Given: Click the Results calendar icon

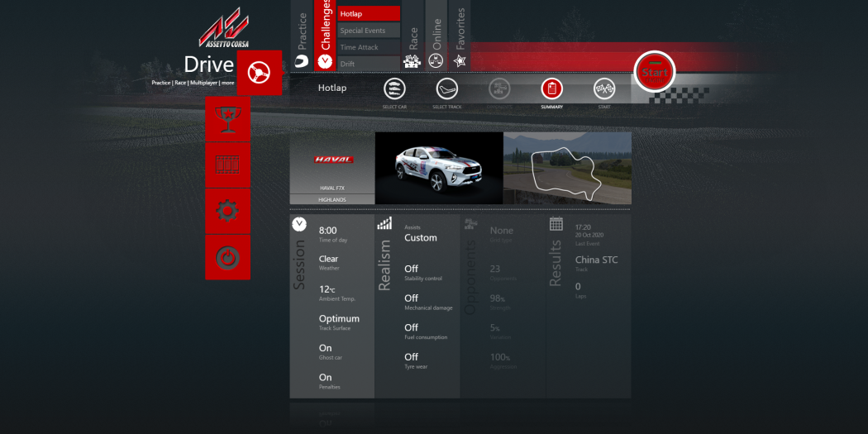Looking at the screenshot, I should [556, 224].
